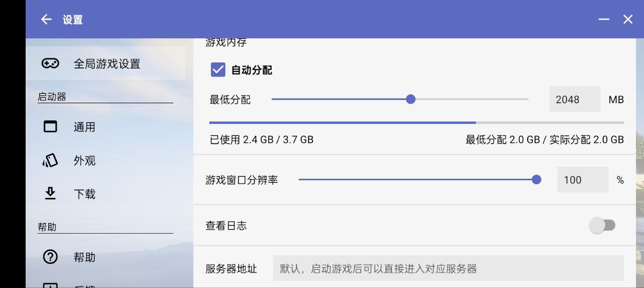Image resolution: width=644 pixels, height=288 pixels.
Task: Click the memory usage progress bar
Action: [417, 122]
